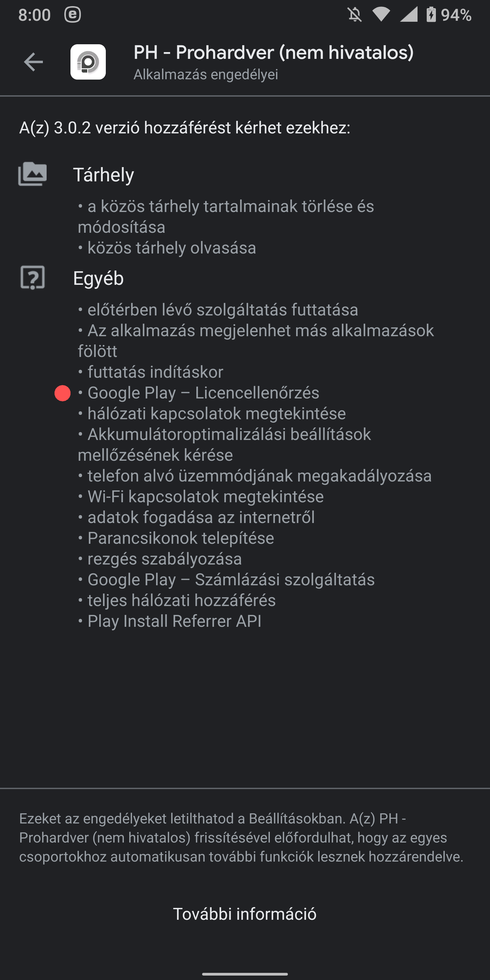Tap the Egyéb question mark icon
This screenshot has width=490, height=980.
coord(33,278)
